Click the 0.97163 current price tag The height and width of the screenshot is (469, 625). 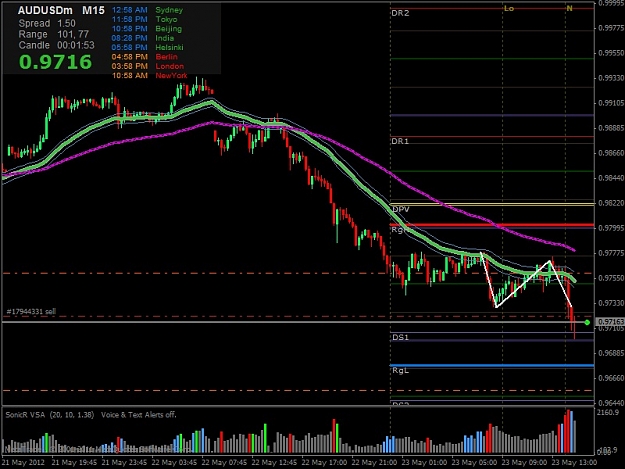click(x=610, y=321)
